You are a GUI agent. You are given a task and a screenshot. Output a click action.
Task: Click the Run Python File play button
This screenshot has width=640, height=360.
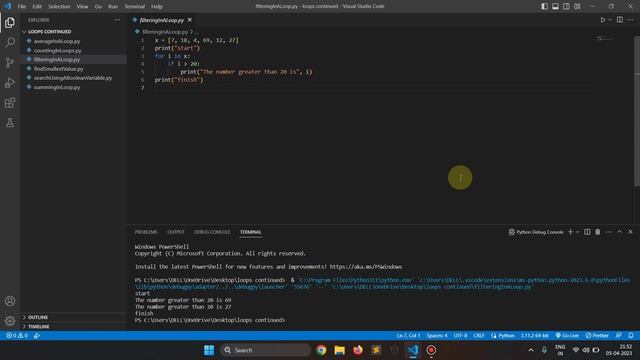[x=602, y=20]
